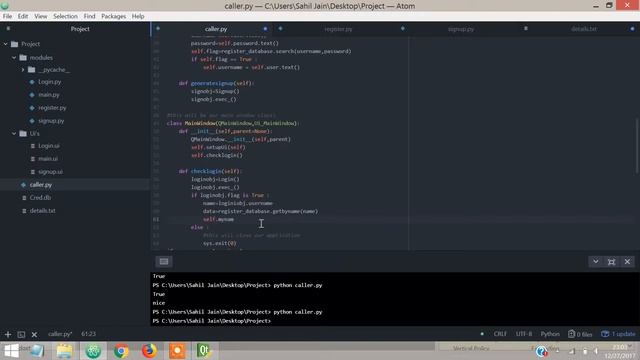
Task: Open the Find menu
Action: point(89,16)
